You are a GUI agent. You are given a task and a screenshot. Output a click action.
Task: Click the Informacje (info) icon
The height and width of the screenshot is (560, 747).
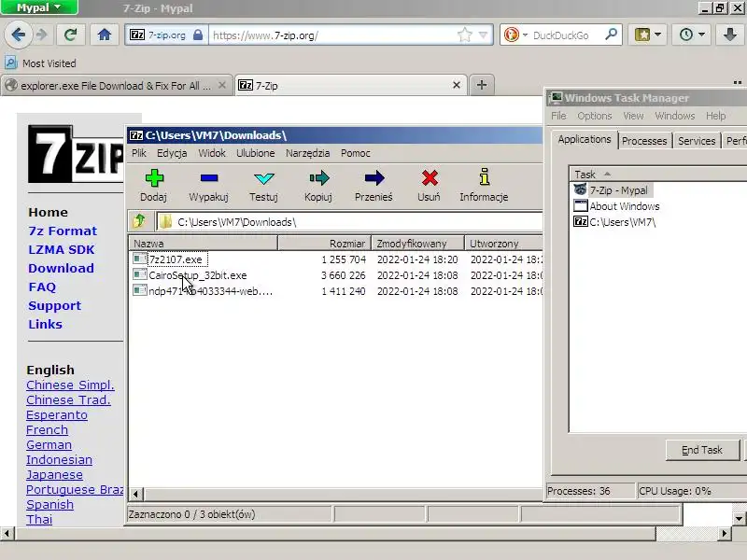pos(484,176)
